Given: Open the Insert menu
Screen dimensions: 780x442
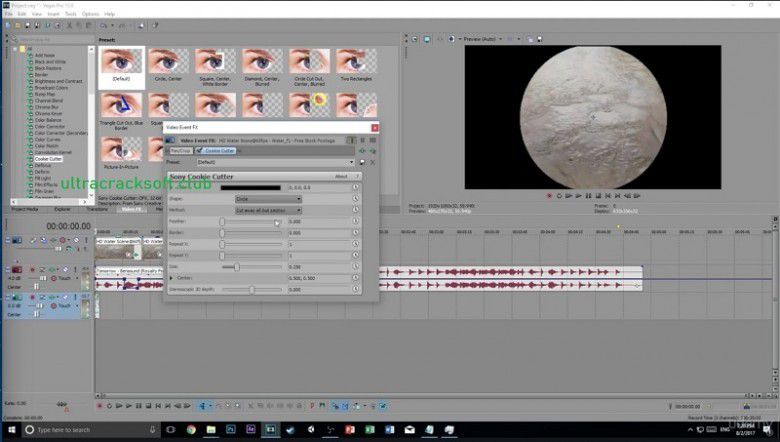Looking at the screenshot, I should pyautogui.click(x=53, y=14).
